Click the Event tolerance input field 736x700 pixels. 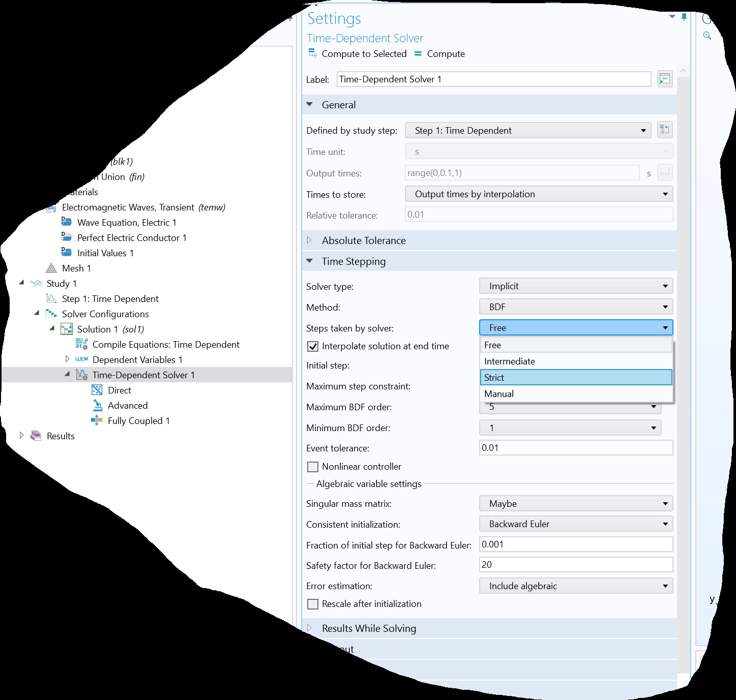click(x=576, y=448)
